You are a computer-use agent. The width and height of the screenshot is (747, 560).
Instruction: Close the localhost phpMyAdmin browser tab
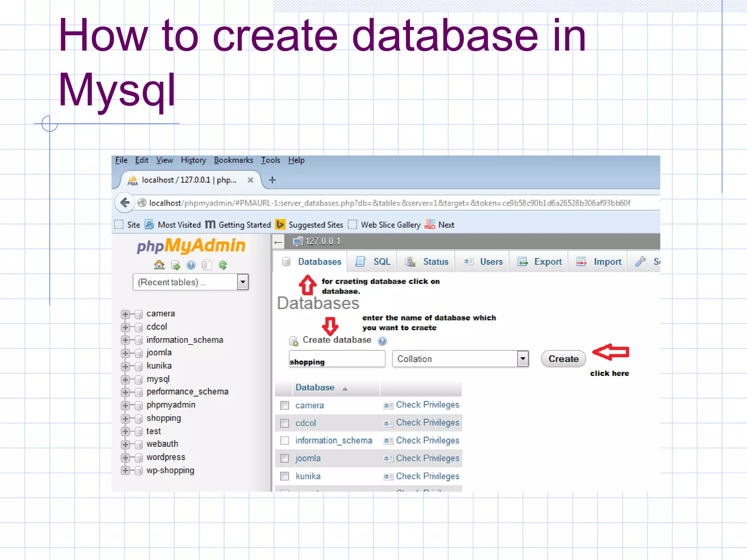click(x=250, y=180)
